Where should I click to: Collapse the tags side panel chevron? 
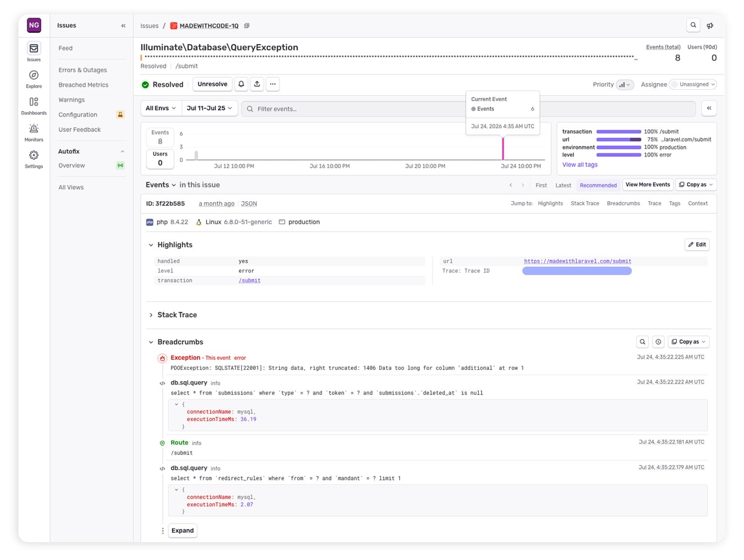tap(709, 108)
